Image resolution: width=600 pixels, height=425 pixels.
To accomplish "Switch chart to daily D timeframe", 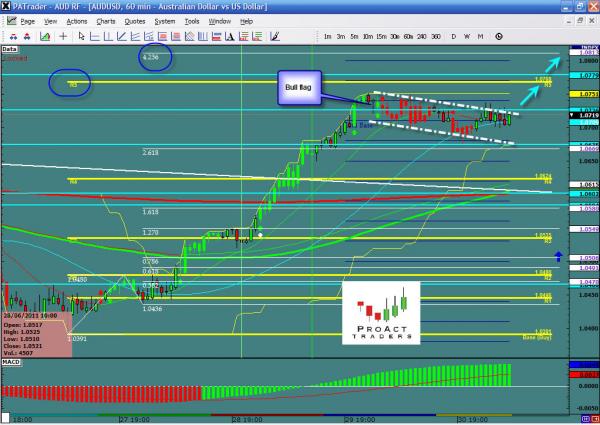I will pyautogui.click(x=453, y=36).
